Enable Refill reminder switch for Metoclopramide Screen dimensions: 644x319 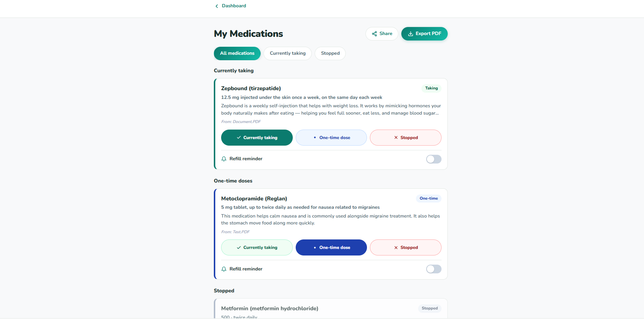(433, 269)
